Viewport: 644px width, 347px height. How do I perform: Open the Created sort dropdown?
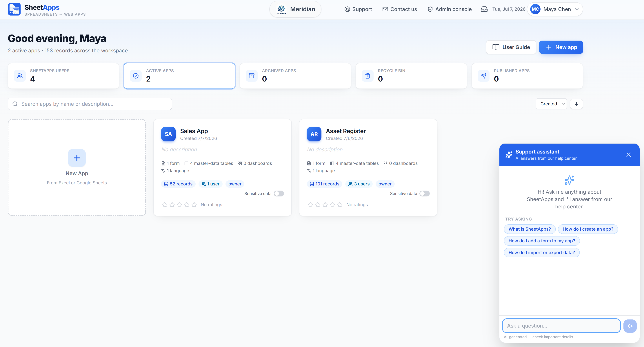[551, 104]
